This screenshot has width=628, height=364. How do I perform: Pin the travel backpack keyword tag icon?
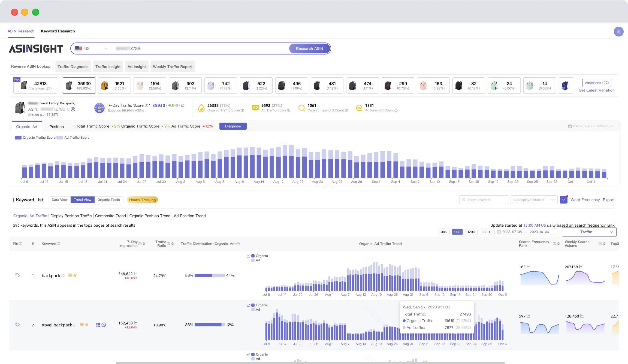pos(17,325)
